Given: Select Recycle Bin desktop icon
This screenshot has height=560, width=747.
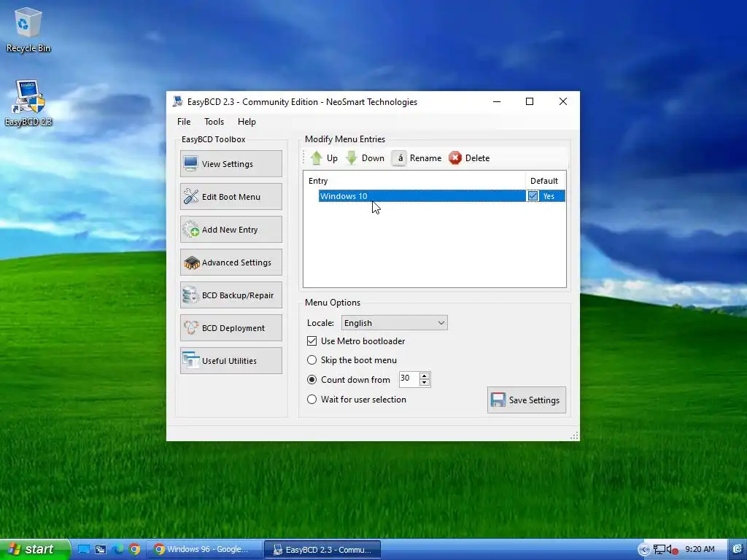Looking at the screenshot, I should point(28,30).
